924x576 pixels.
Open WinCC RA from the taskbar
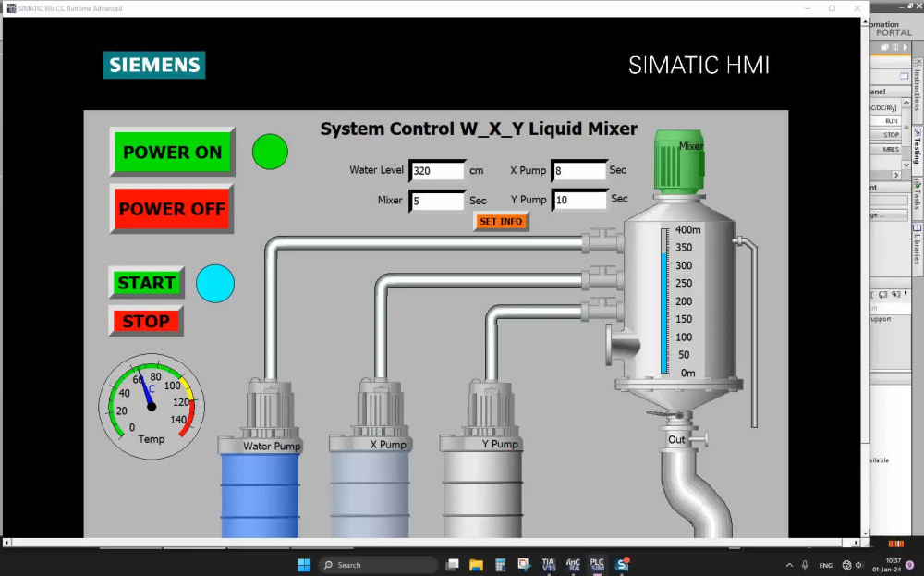(573, 565)
